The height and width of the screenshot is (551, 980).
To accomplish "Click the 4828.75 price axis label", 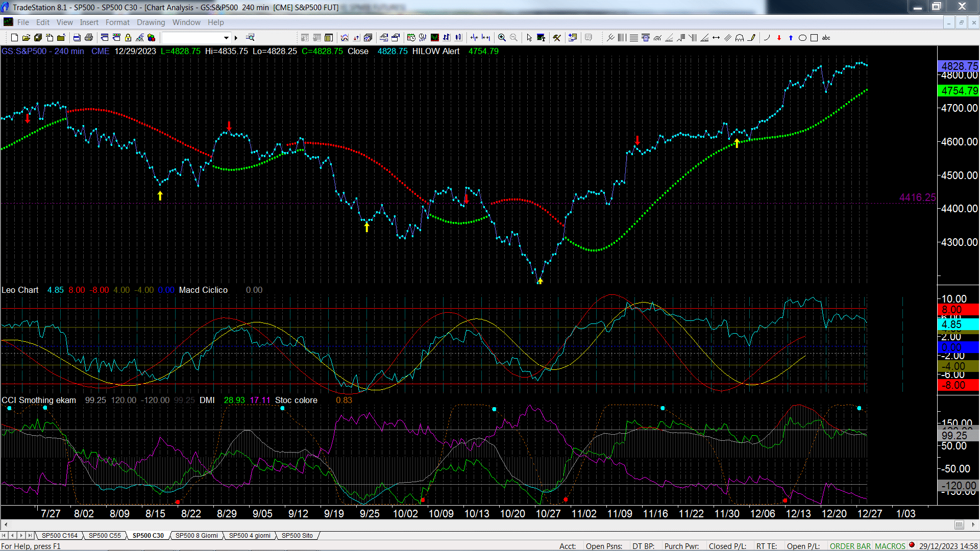I will (959, 66).
